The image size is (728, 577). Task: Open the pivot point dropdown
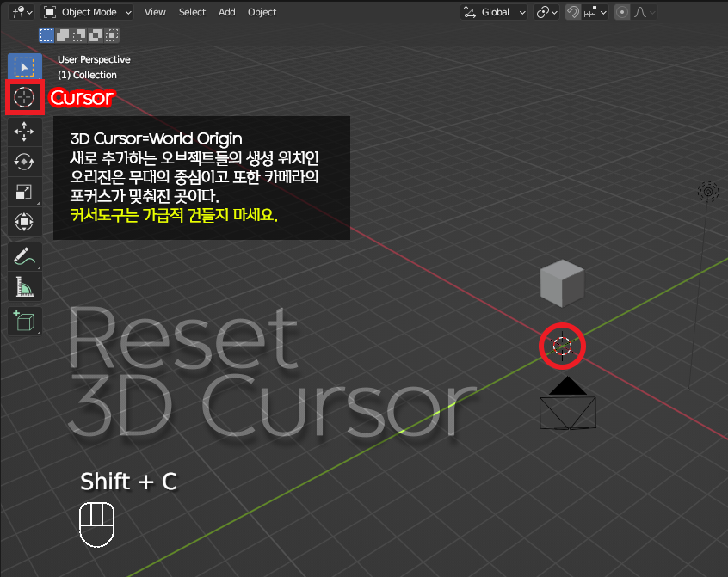click(x=547, y=13)
